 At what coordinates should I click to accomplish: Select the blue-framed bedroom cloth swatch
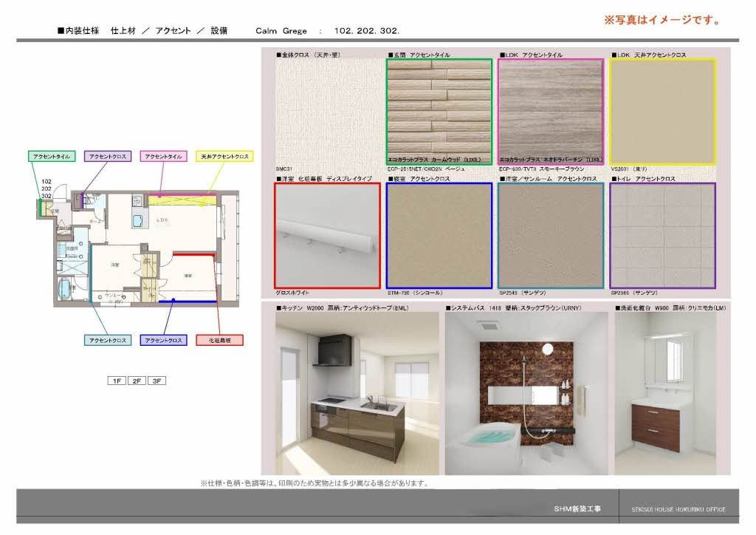[x=439, y=236]
